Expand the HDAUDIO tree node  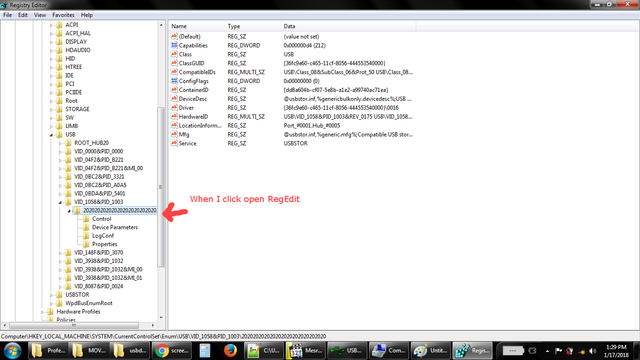51,50
